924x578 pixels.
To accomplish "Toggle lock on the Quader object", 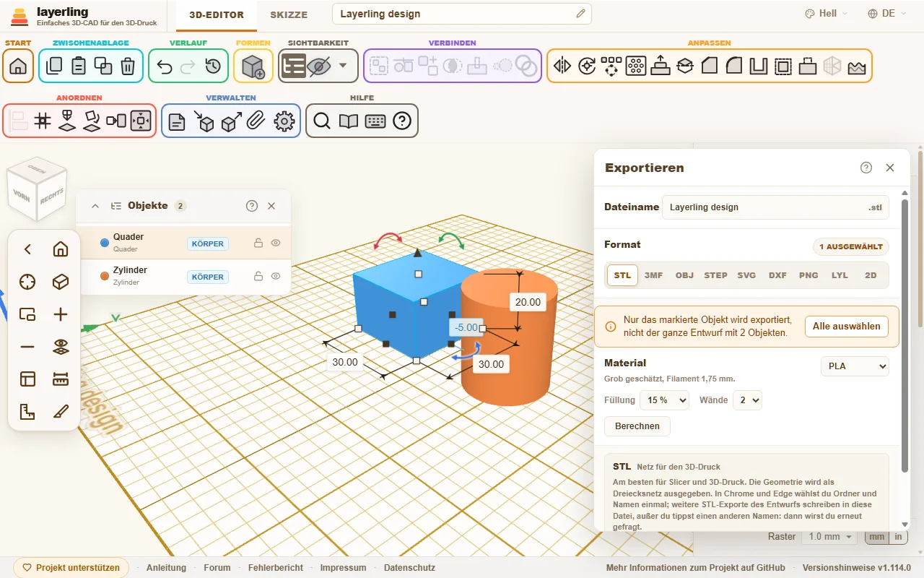I will [258, 243].
